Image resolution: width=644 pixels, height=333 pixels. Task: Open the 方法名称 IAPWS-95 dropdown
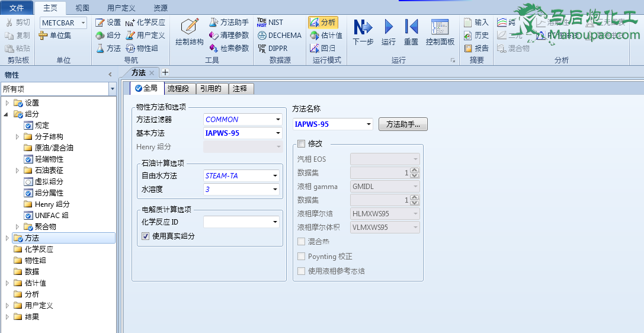point(369,124)
